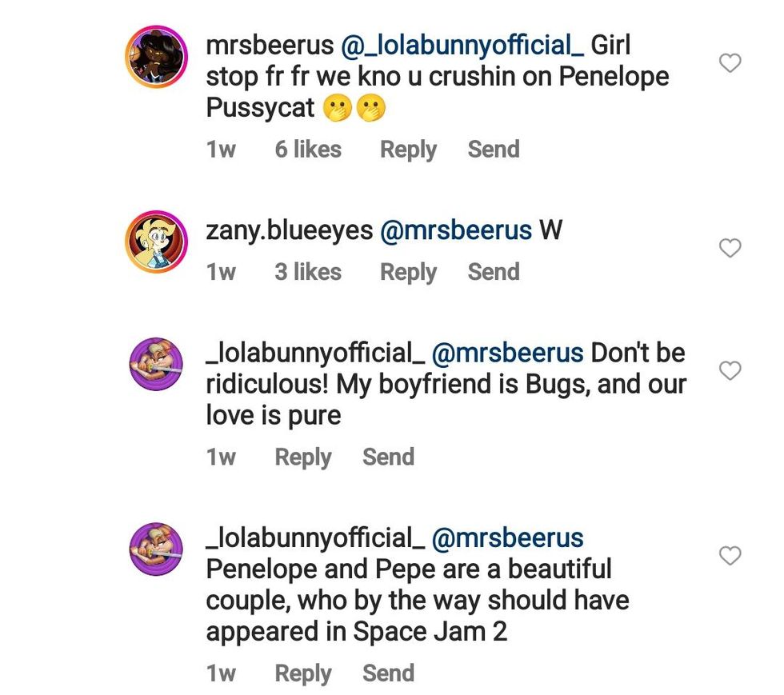The image size is (784, 695).
Task: Reply to the 'Space Jam 2' comment
Action: click(x=302, y=673)
